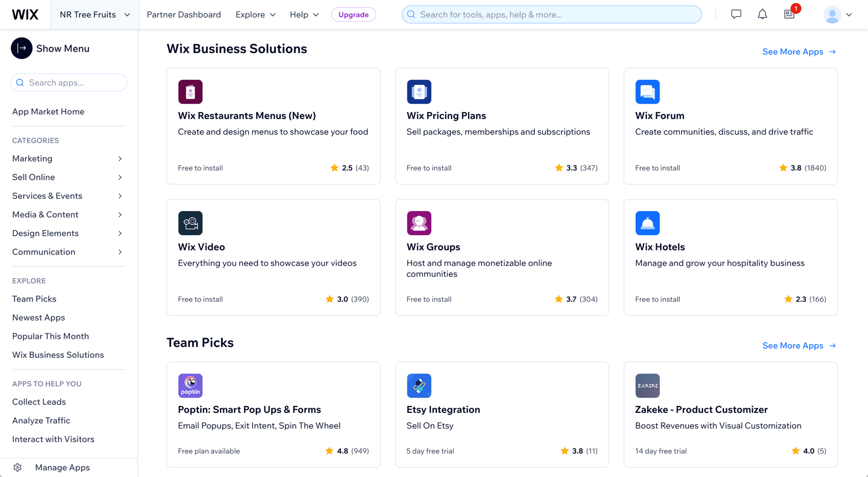Open the Help dropdown menu
The width and height of the screenshot is (868, 477).
click(x=304, y=14)
